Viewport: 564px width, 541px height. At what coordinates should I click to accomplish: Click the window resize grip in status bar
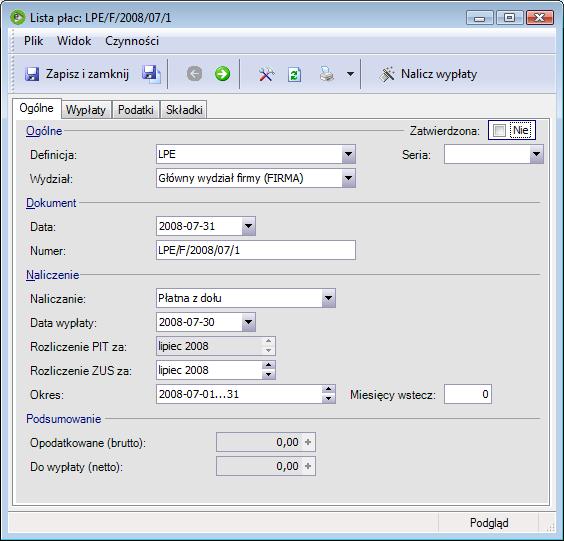click(x=550, y=527)
